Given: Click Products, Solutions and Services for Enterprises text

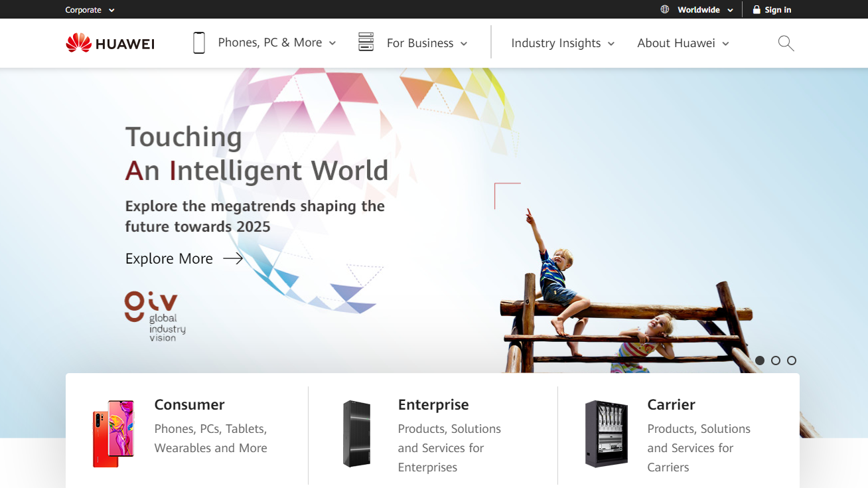Looking at the screenshot, I should click(x=449, y=448).
